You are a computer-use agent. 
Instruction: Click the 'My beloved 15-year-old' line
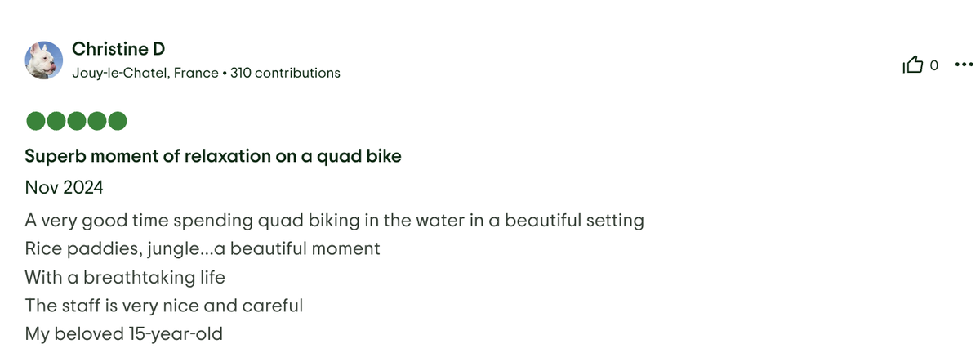123,333
